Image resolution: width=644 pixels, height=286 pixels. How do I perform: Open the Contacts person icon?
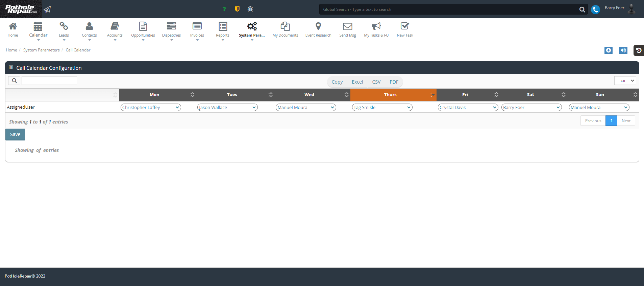[x=89, y=26]
